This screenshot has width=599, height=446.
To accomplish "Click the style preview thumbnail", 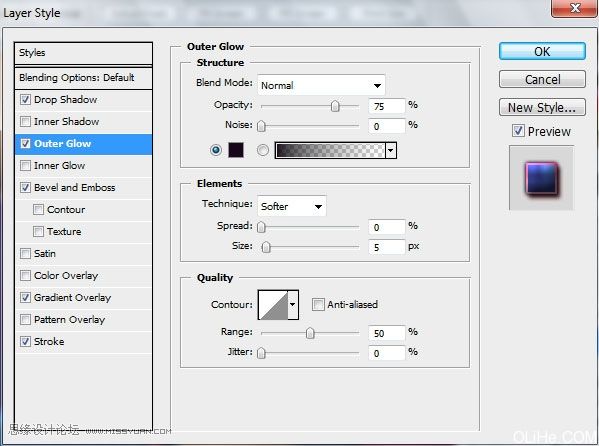I will 541,178.
